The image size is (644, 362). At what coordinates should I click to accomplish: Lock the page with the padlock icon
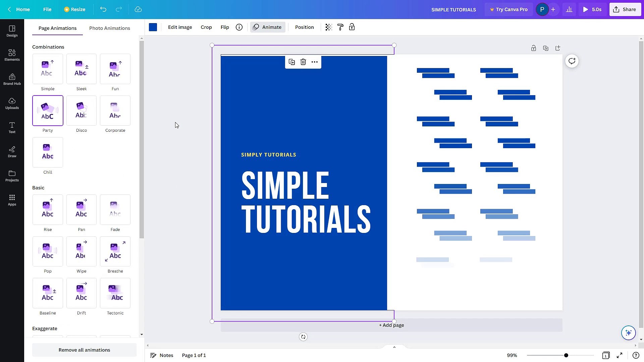(534, 48)
